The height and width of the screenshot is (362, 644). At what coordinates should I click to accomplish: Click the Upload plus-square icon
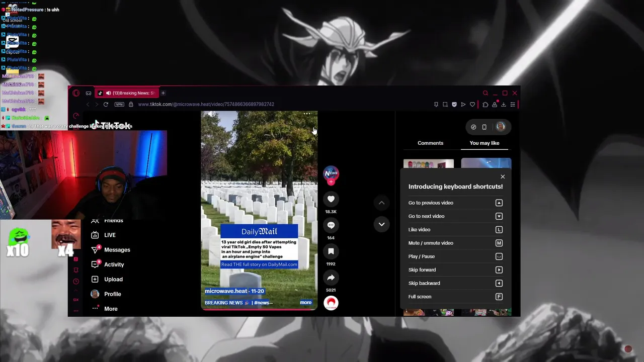coord(95,279)
